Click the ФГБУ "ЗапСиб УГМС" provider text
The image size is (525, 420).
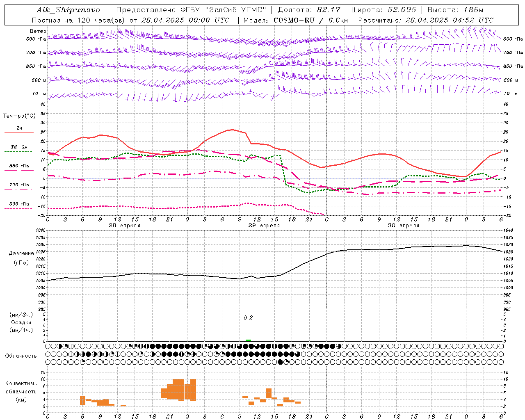coord(223,10)
